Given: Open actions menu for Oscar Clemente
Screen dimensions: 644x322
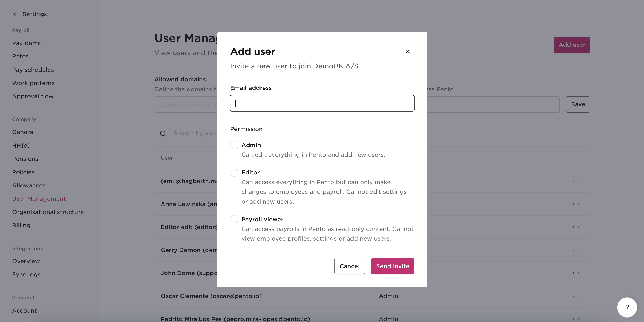Looking at the screenshot, I should pos(576,296).
